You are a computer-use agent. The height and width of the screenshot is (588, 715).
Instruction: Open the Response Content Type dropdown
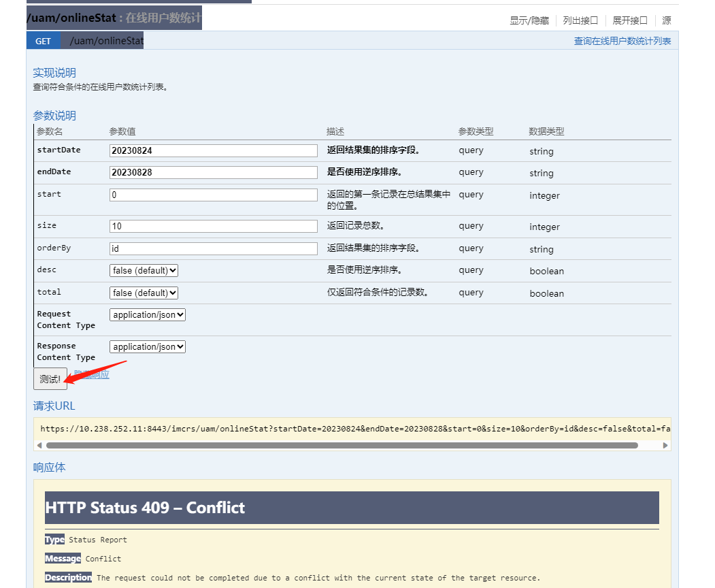tap(148, 346)
